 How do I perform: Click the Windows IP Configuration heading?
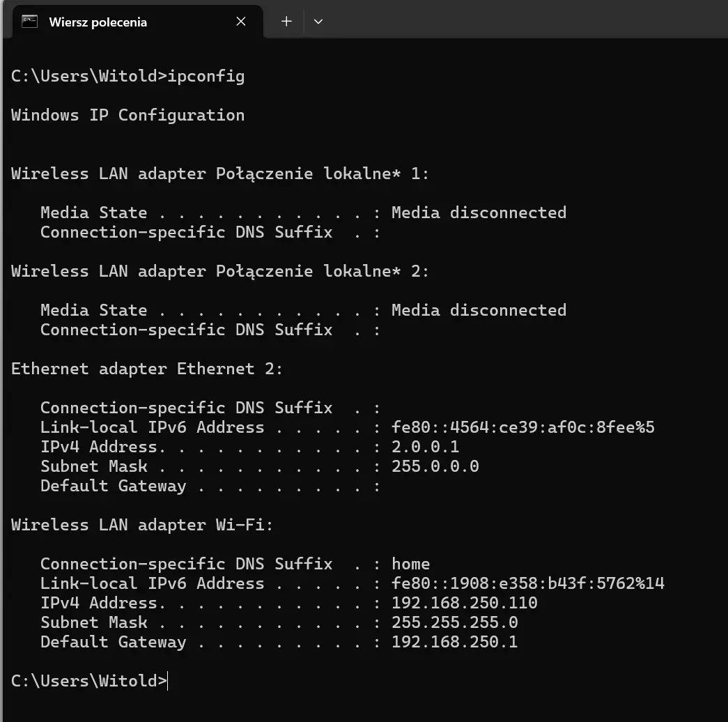point(127,115)
